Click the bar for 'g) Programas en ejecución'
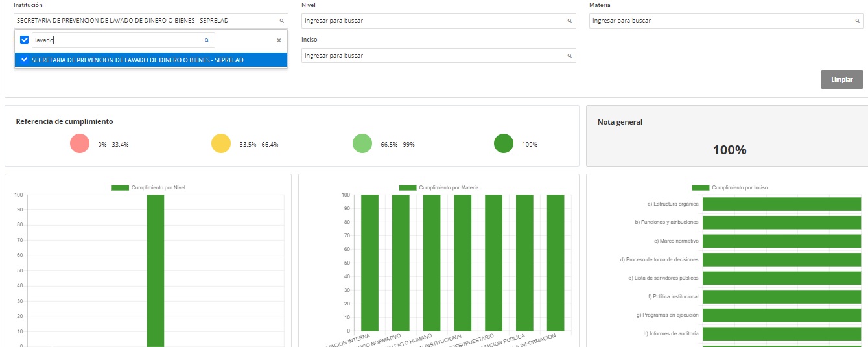Screen dimensions: 868x347 782,315
